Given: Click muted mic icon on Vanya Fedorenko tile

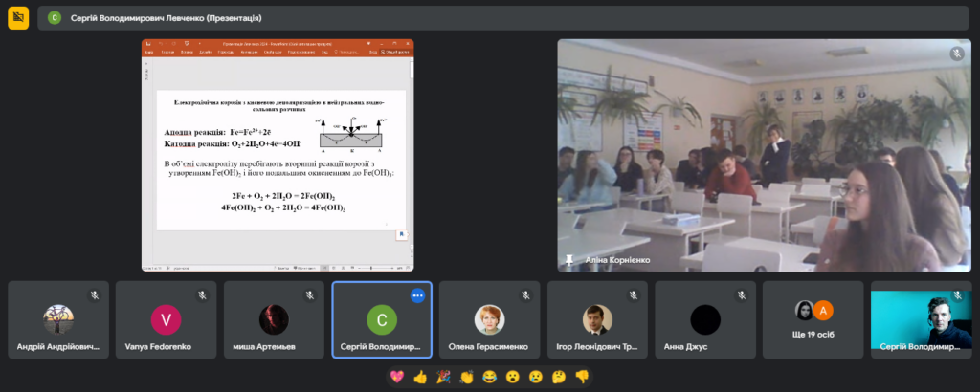Looking at the screenshot, I should pyautogui.click(x=201, y=296).
